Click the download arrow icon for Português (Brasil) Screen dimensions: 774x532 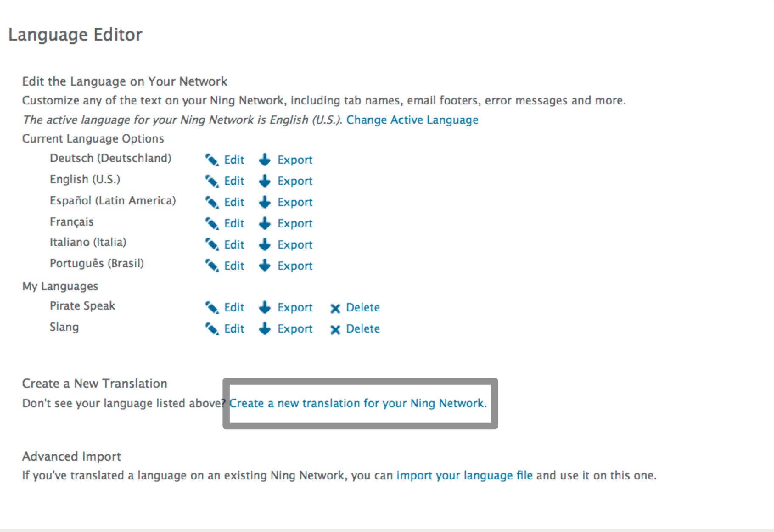pyautogui.click(x=265, y=266)
